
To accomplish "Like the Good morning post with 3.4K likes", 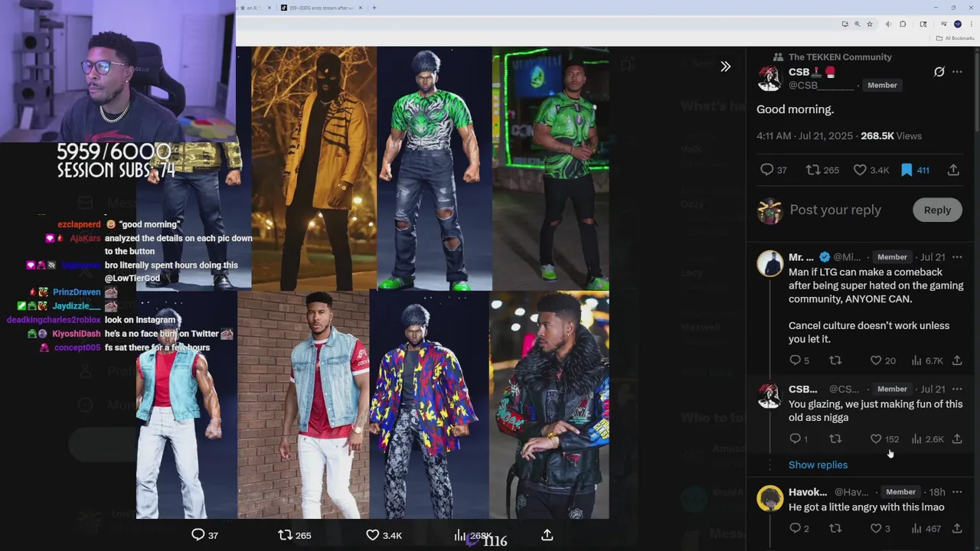I will 860,170.
